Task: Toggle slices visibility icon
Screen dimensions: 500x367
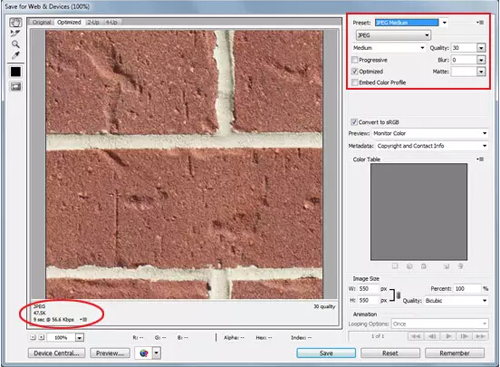Action: point(16,87)
